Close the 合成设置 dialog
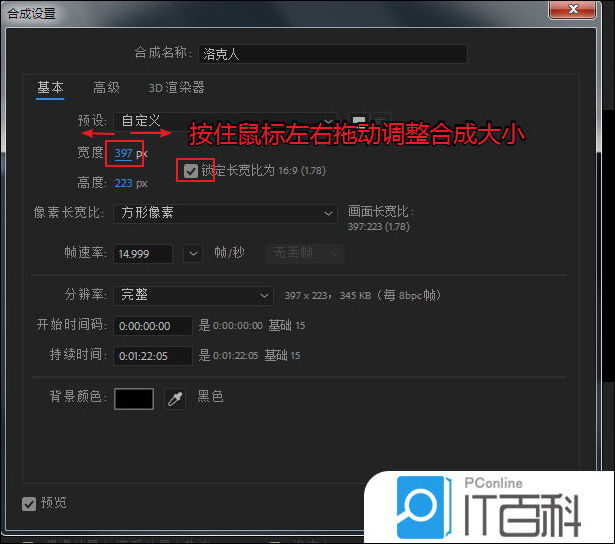This screenshot has height=544, width=615. (572, 9)
